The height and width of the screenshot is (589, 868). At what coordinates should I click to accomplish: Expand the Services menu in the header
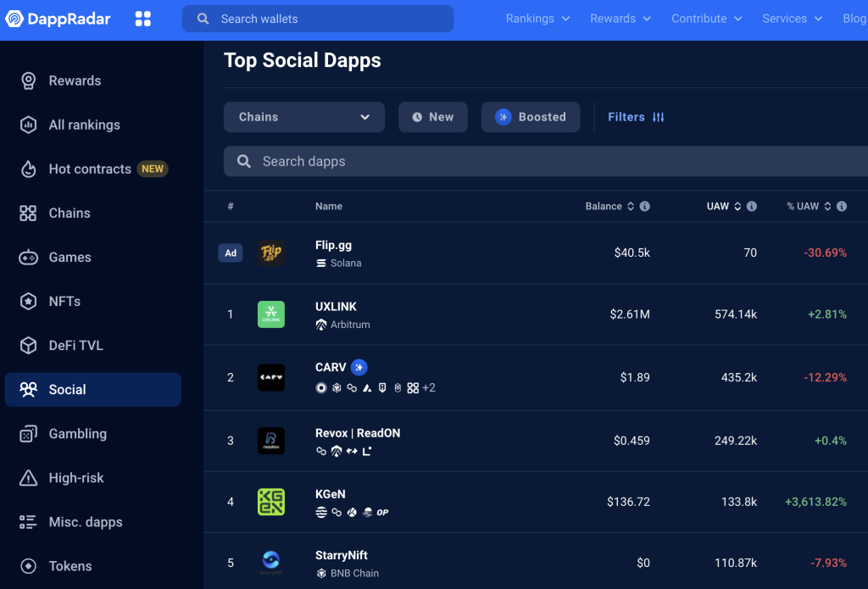[792, 19]
